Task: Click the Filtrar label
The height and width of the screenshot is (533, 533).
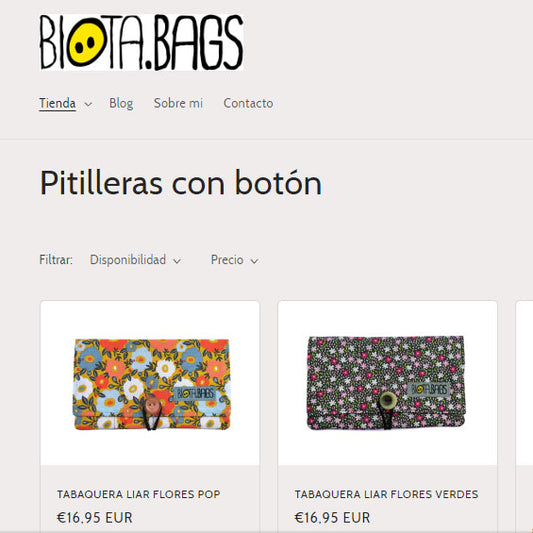Action: pyautogui.click(x=56, y=260)
